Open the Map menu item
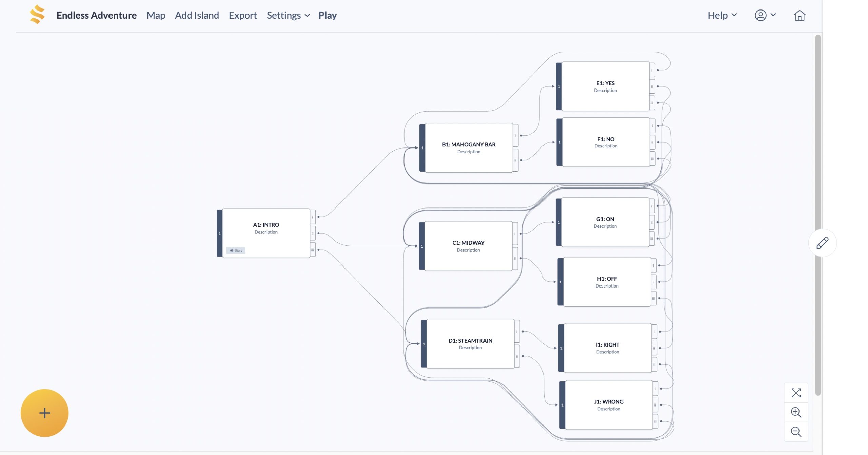 point(156,15)
